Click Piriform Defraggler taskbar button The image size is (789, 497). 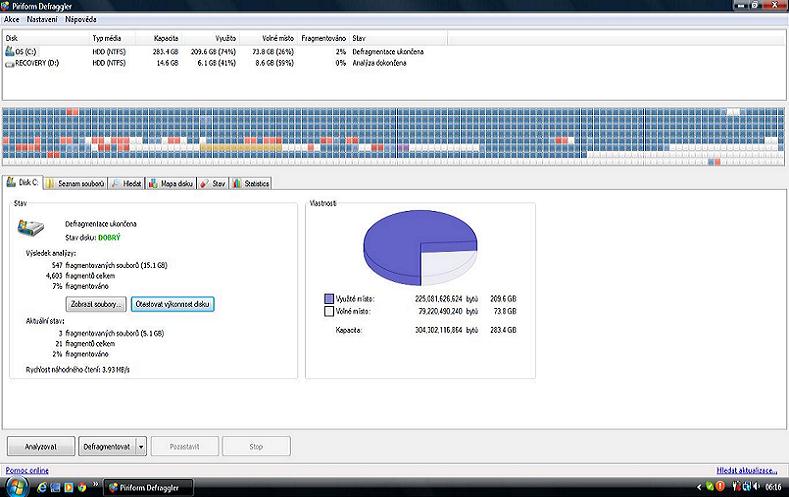(148, 487)
